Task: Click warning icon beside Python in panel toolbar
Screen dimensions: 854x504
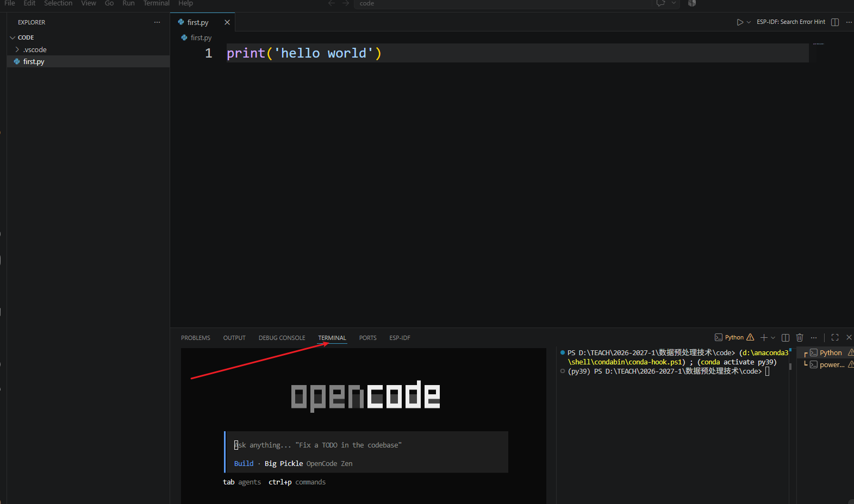Action: [750, 337]
